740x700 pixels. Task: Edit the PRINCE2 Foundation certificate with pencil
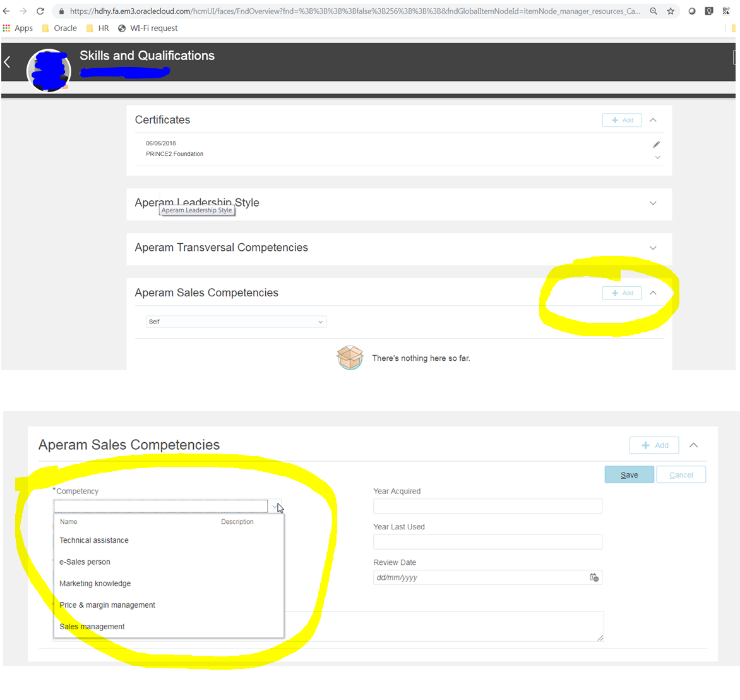click(657, 145)
